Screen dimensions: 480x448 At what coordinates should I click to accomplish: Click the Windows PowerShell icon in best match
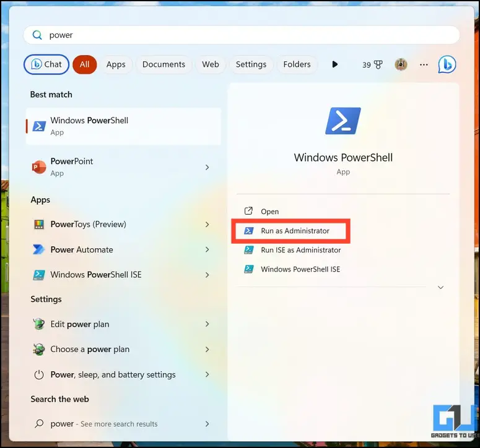coord(39,126)
